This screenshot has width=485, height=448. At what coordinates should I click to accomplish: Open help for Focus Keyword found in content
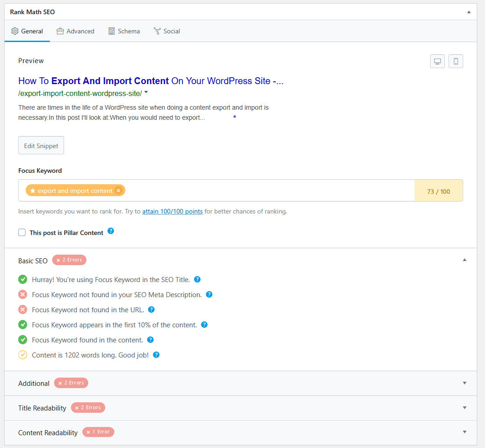[x=151, y=340]
